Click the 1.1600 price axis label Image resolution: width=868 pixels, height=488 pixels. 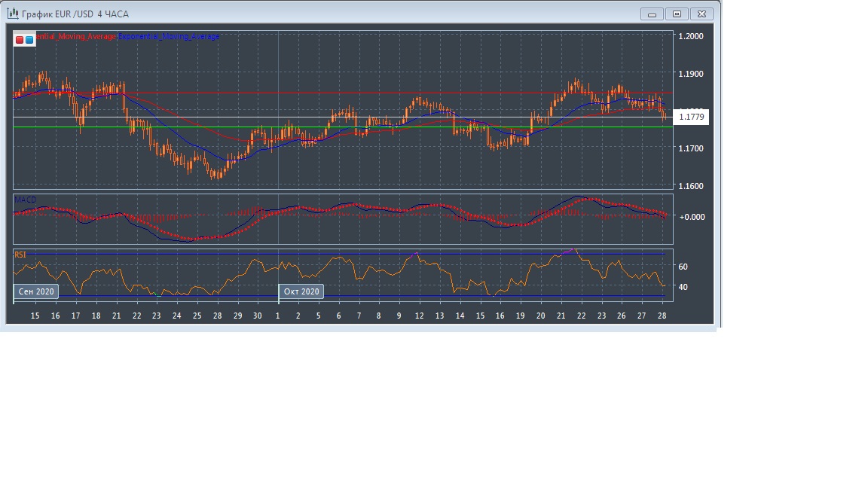pos(691,186)
